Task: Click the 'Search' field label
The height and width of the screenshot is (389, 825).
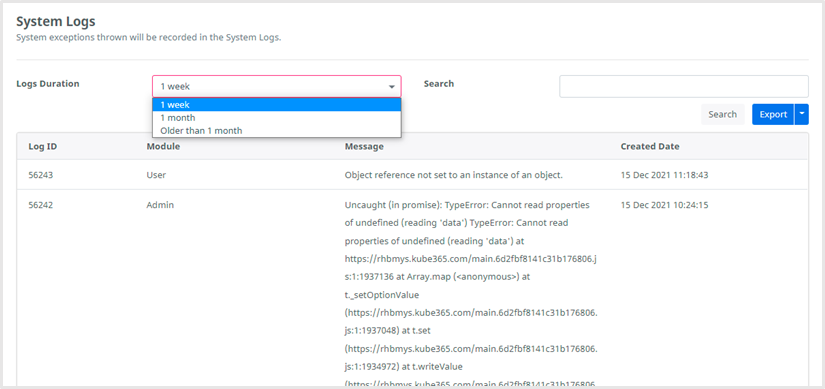Action: click(x=439, y=84)
